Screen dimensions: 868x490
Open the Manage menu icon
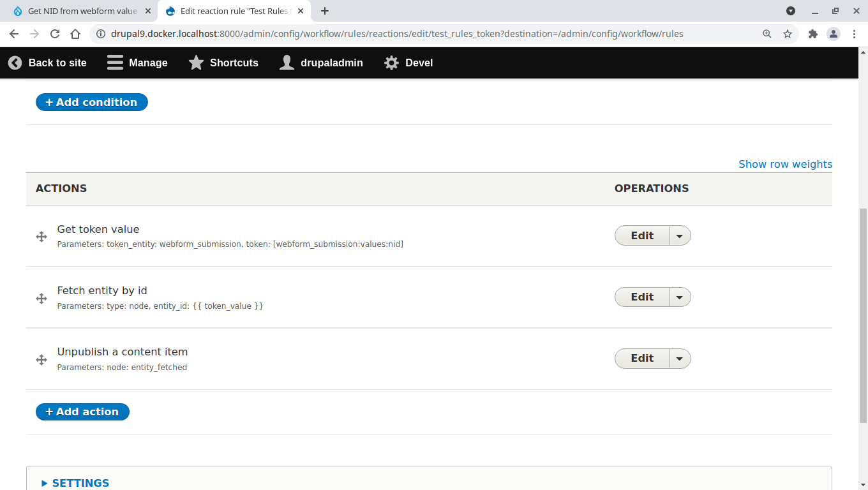tap(115, 63)
